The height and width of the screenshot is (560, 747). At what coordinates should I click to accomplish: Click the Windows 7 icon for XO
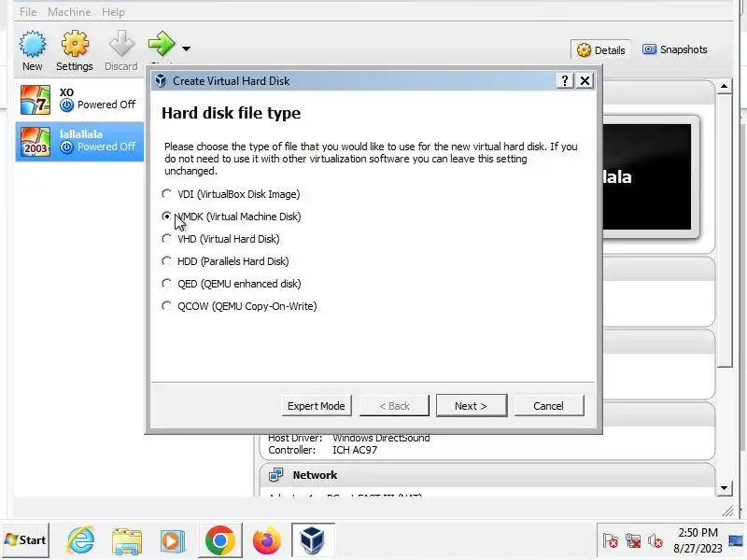tap(35, 100)
